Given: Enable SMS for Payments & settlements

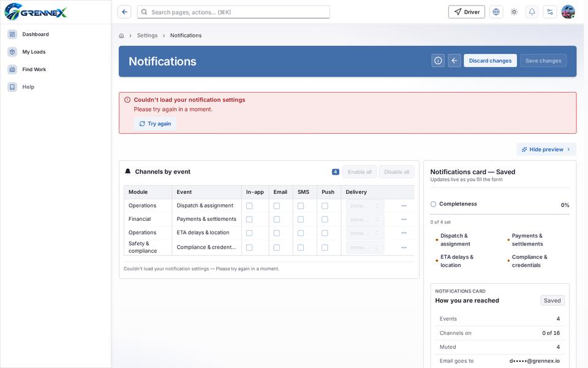Looking at the screenshot, I should (x=301, y=220).
